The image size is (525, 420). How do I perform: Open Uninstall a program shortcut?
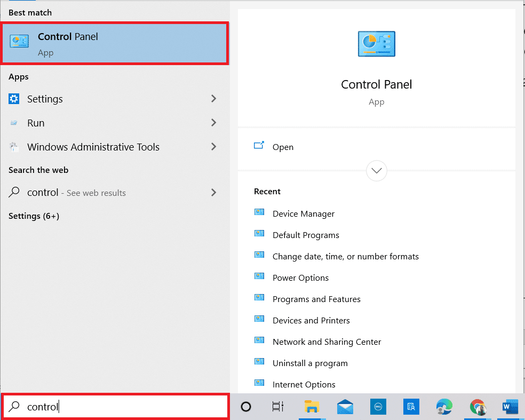pyautogui.click(x=309, y=363)
